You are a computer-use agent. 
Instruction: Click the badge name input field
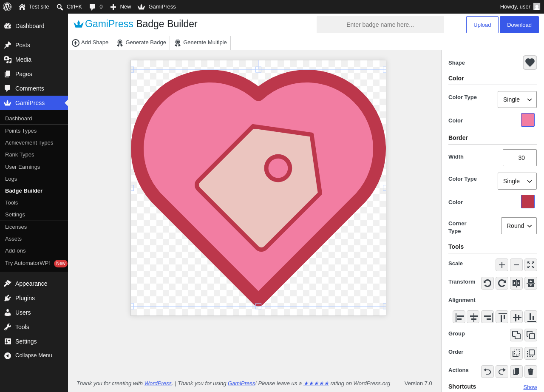coord(380,25)
